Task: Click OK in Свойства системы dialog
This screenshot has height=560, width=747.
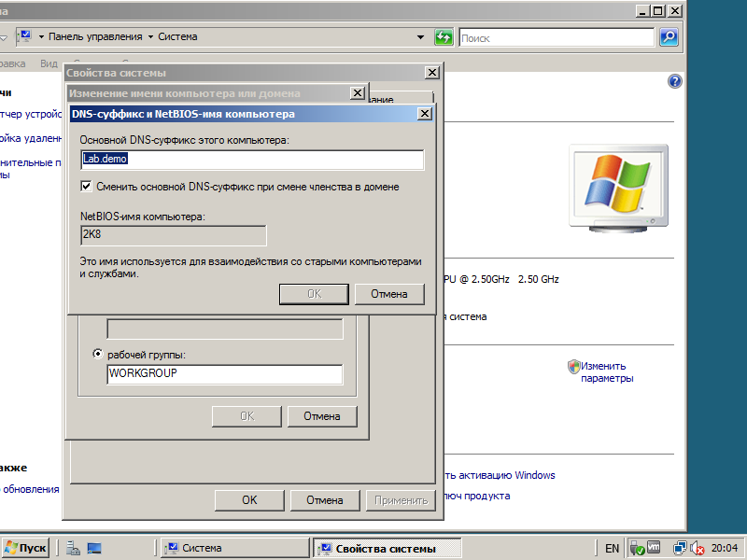Action: (249, 500)
